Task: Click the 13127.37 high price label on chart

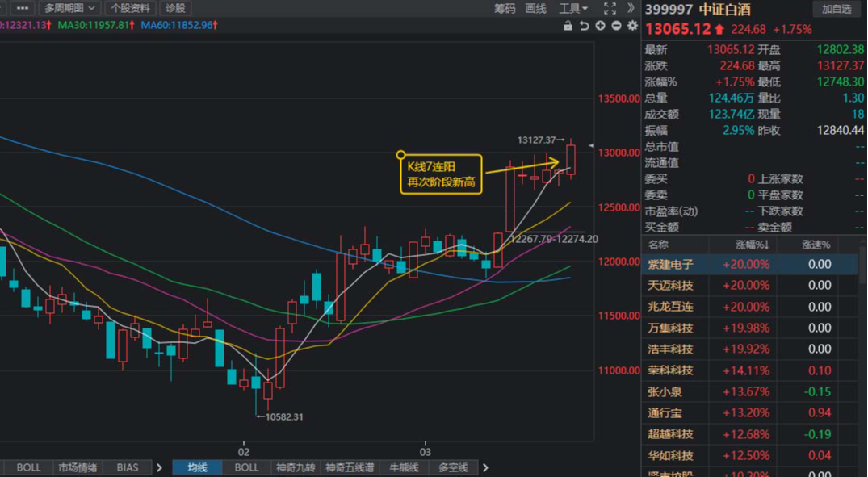Action: 536,140
